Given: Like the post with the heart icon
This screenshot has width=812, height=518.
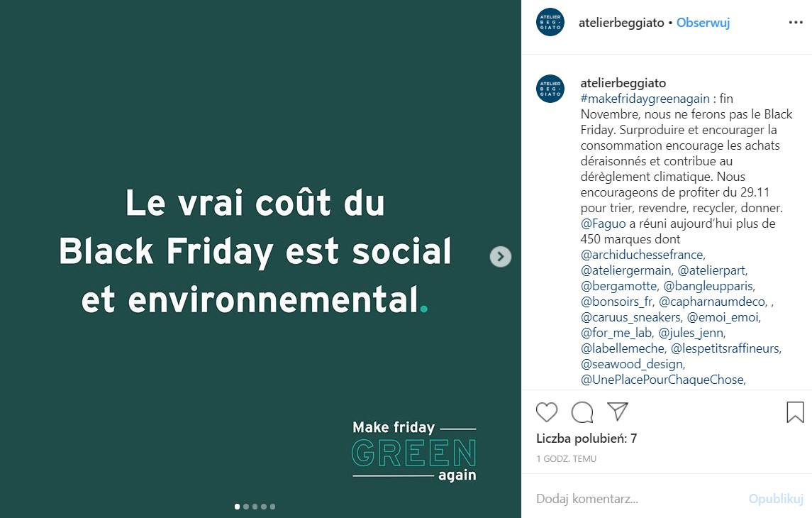Looking at the screenshot, I should (x=547, y=412).
